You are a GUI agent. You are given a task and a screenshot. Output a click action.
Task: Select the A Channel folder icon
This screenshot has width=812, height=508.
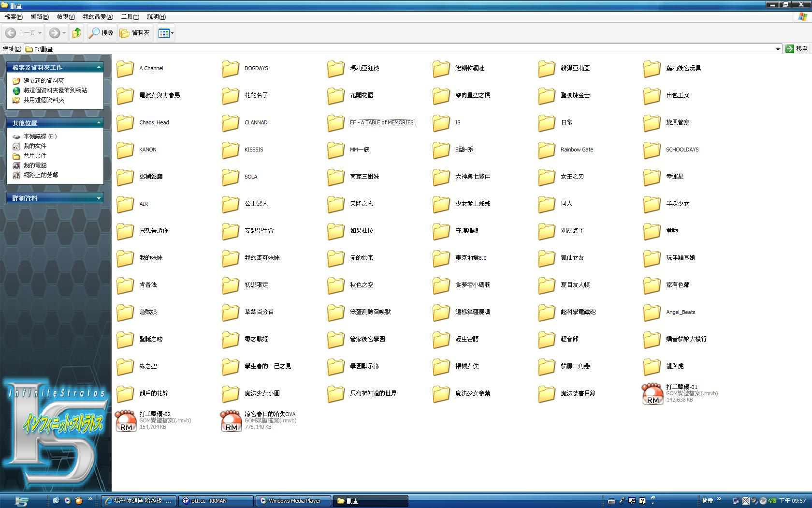[x=125, y=69]
